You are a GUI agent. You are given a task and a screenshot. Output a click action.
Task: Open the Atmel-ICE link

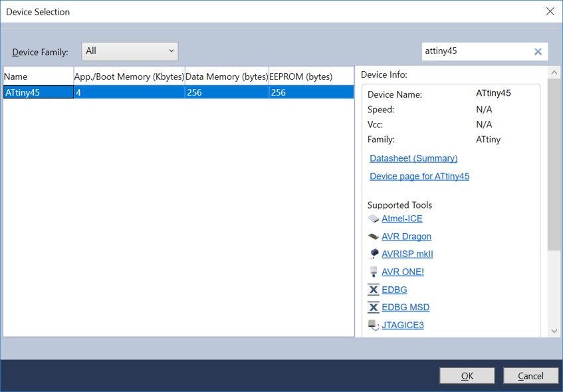pos(401,219)
